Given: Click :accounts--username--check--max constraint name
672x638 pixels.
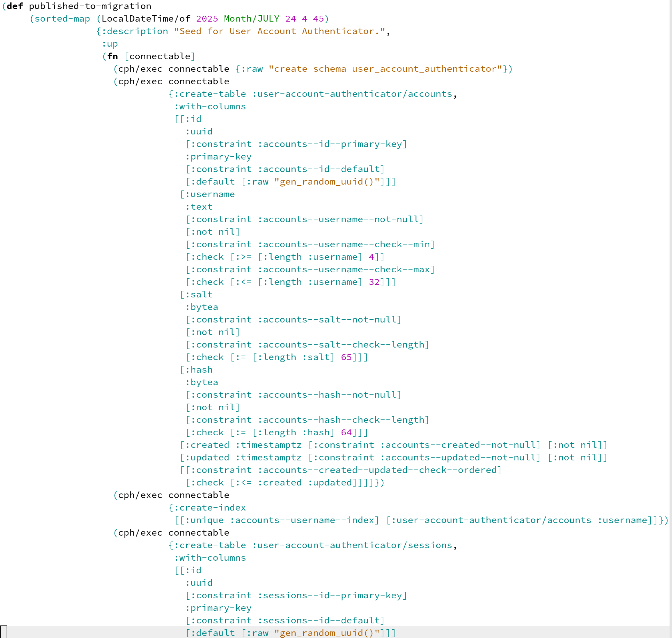Looking at the screenshot, I should click(x=344, y=270).
